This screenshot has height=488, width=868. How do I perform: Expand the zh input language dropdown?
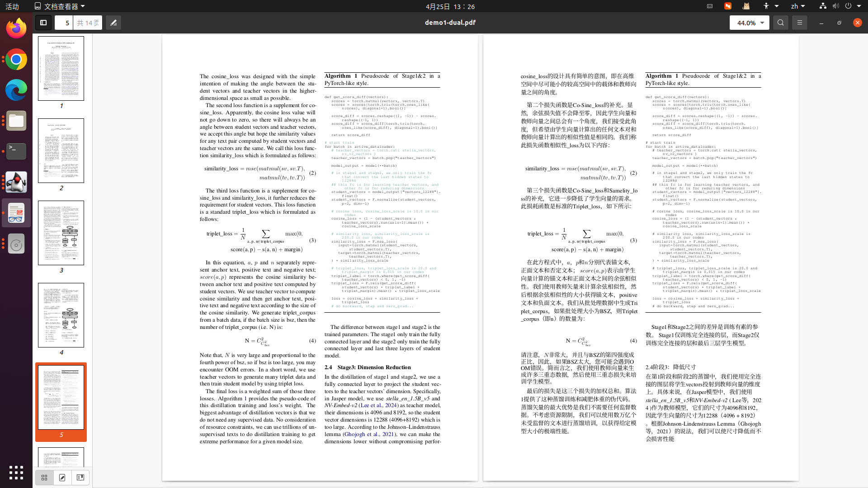(798, 6)
